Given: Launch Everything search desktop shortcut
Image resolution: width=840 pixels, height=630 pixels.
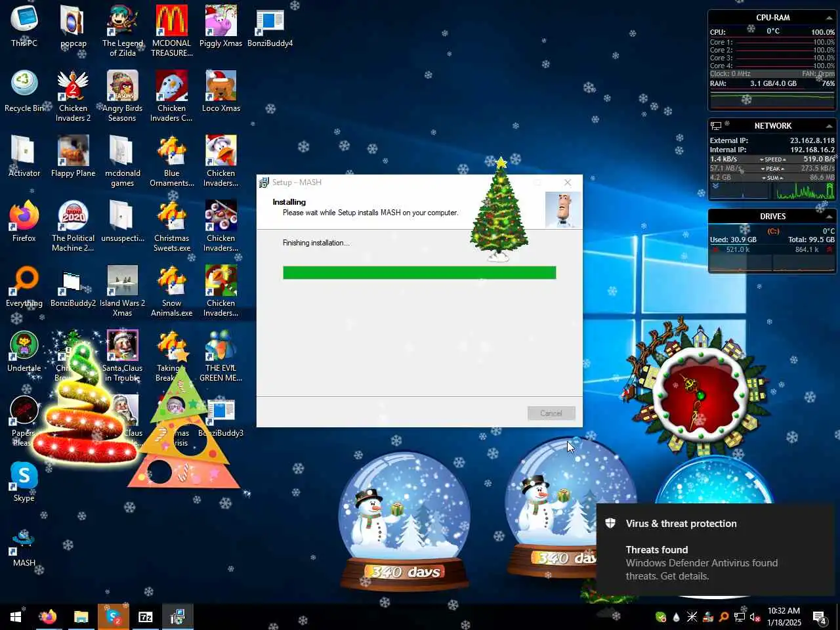Looking at the screenshot, I should click(24, 286).
